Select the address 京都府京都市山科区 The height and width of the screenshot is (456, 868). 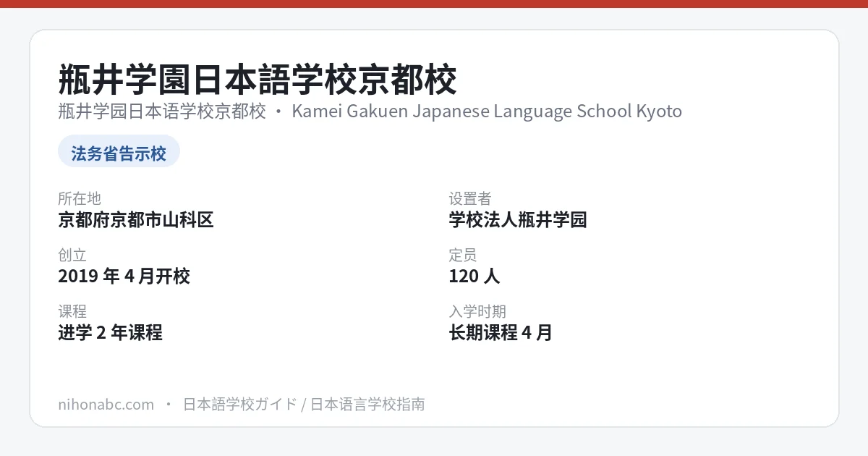136,219
